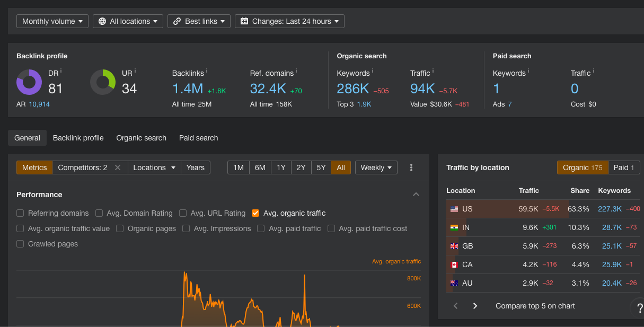The height and width of the screenshot is (327, 644).
Task: Open the All locations dropdown
Action: (128, 21)
